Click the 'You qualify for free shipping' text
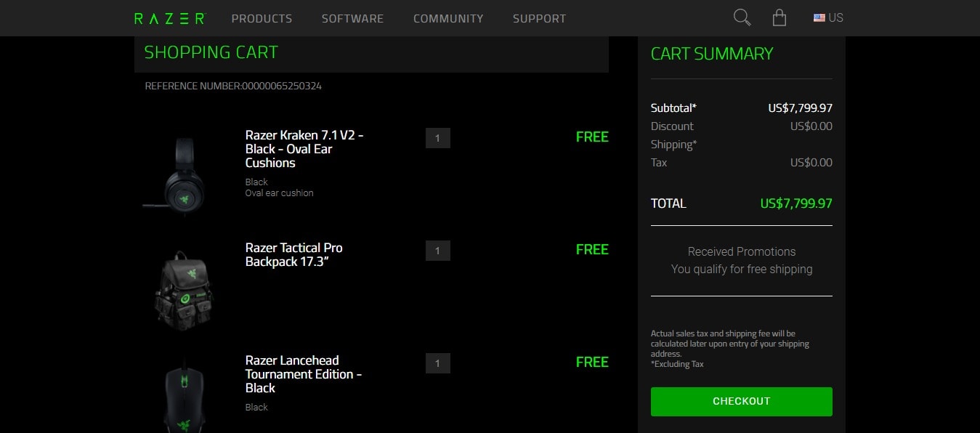The image size is (980, 433). click(742, 269)
